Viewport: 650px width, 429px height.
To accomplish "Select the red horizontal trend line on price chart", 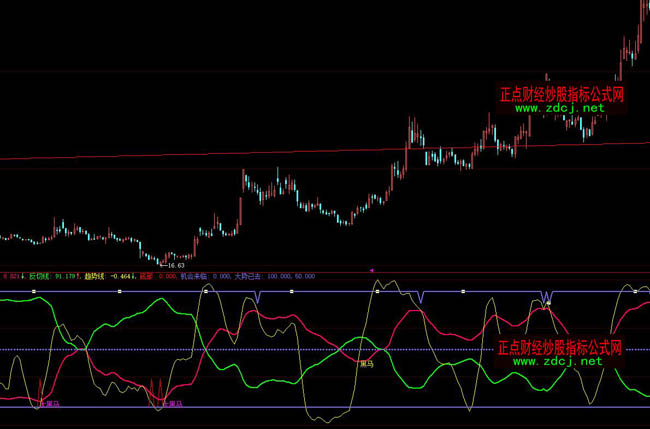I will click(300, 151).
